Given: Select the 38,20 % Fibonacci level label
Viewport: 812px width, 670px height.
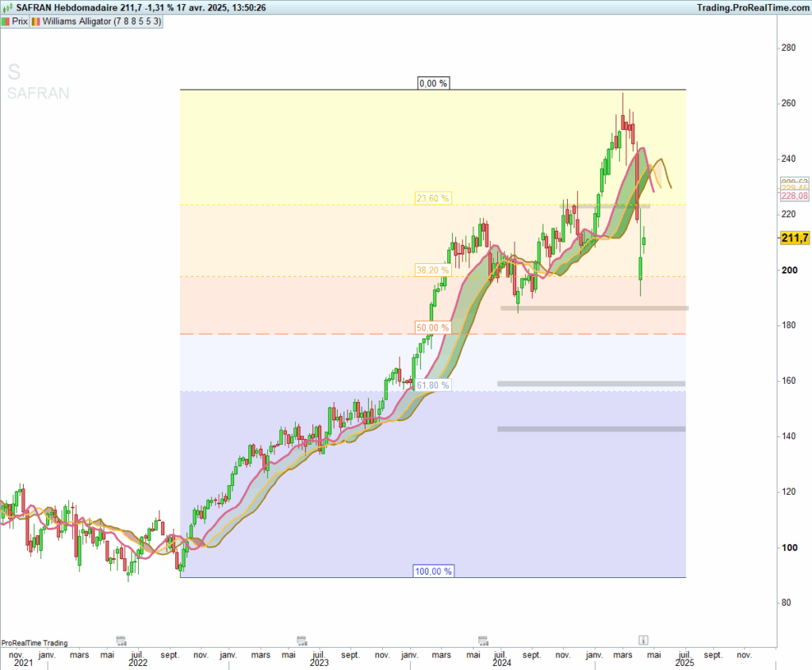Looking at the screenshot, I should pos(432,270).
